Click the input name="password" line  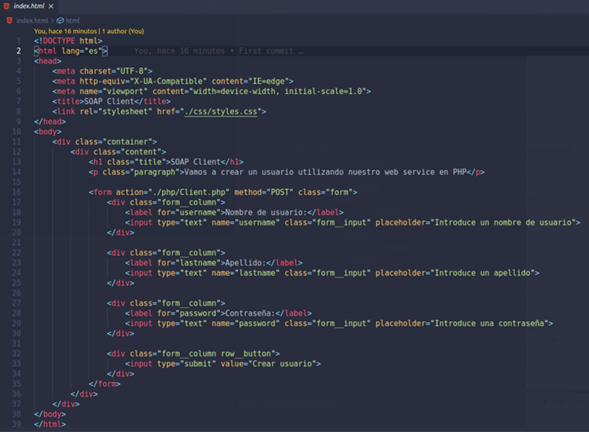click(339, 323)
